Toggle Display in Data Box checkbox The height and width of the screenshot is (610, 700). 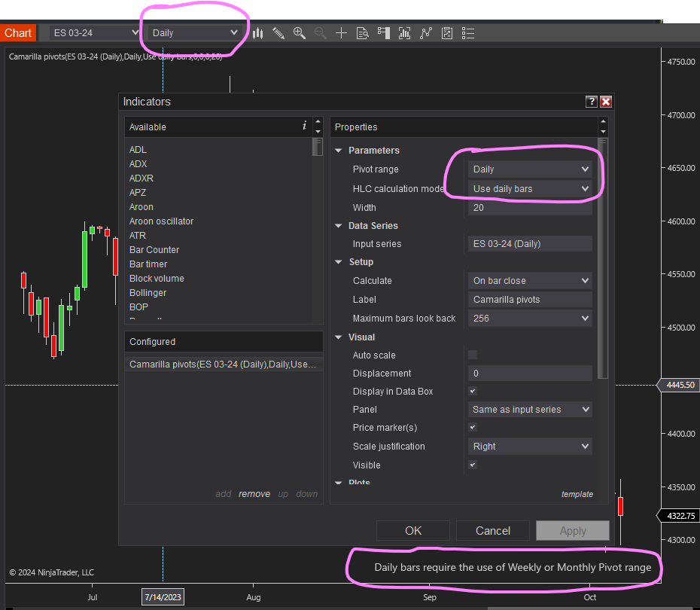tap(473, 391)
